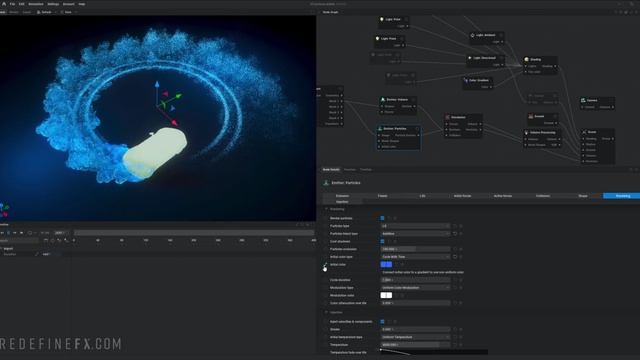This screenshot has width=640, height=360.
Task: Reset the Initial color type value
Action: (x=455, y=257)
